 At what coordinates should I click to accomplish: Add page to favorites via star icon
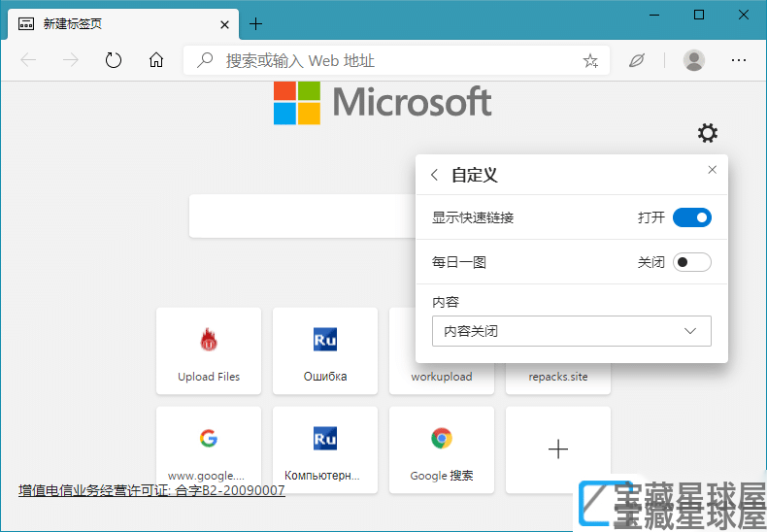click(x=590, y=60)
